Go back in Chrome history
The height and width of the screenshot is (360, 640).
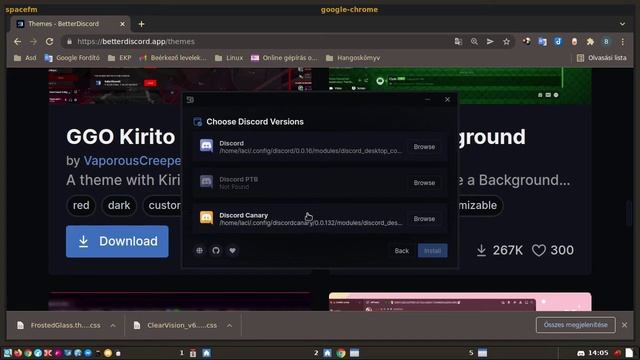(17, 42)
